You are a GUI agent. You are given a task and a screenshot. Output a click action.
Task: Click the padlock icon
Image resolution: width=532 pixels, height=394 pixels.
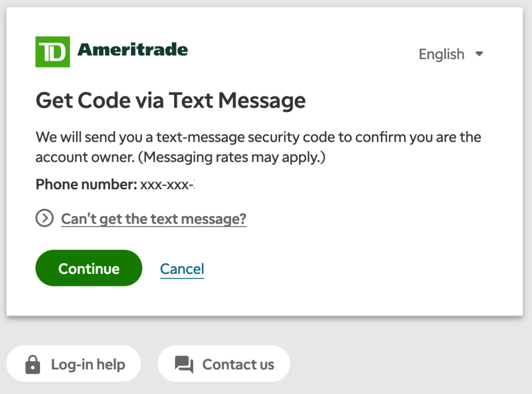33,364
